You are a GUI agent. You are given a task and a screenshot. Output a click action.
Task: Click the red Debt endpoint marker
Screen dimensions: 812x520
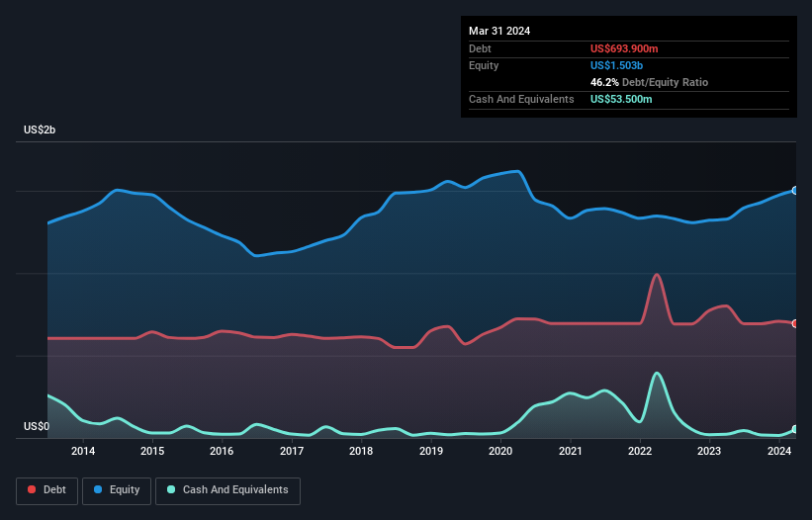(x=795, y=323)
